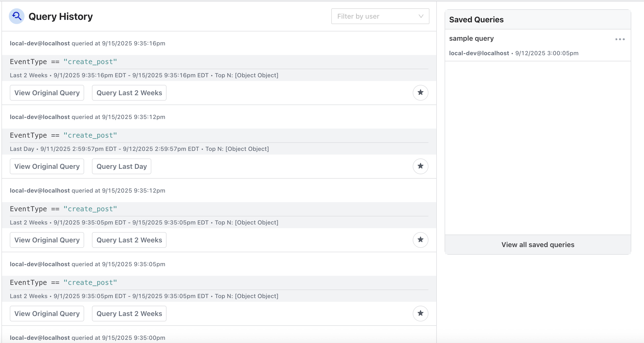Expand the user filter combo box

click(380, 16)
